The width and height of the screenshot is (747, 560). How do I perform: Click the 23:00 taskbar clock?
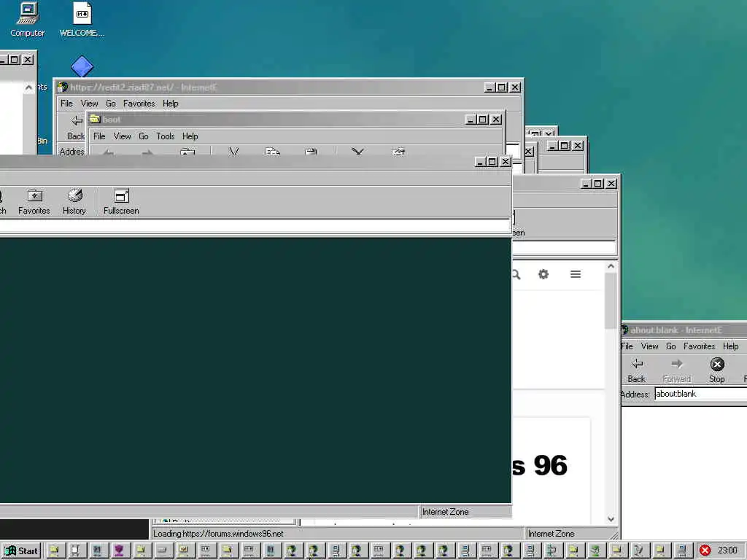(x=727, y=550)
